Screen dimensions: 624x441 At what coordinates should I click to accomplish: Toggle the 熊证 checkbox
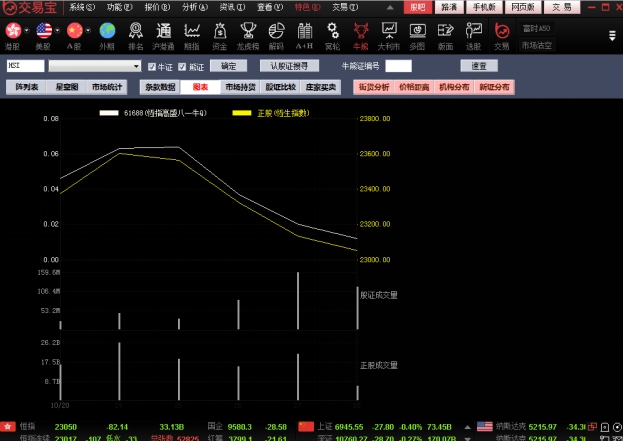[184, 66]
